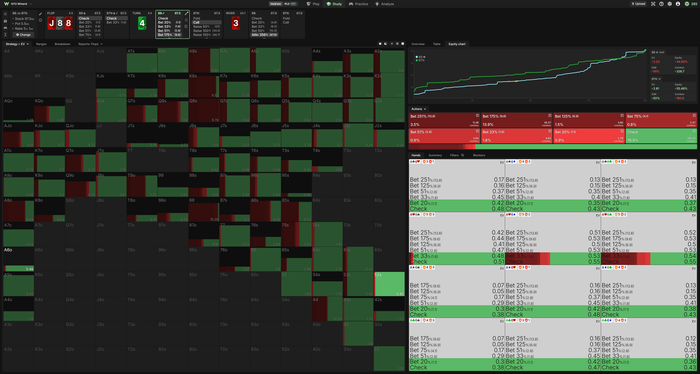The width and height of the screenshot is (700, 374).
Task: Click the pencil icon on the active BB node
Action: [186, 14]
